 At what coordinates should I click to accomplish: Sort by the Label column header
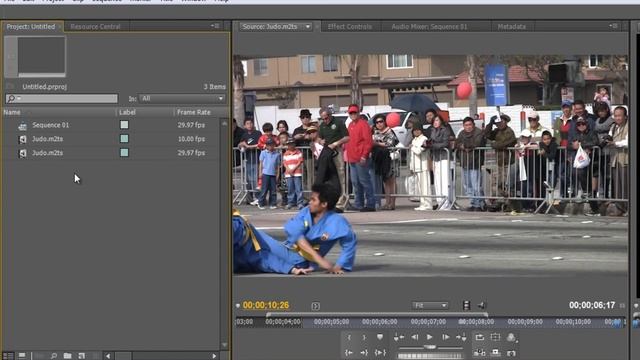pos(127,112)
